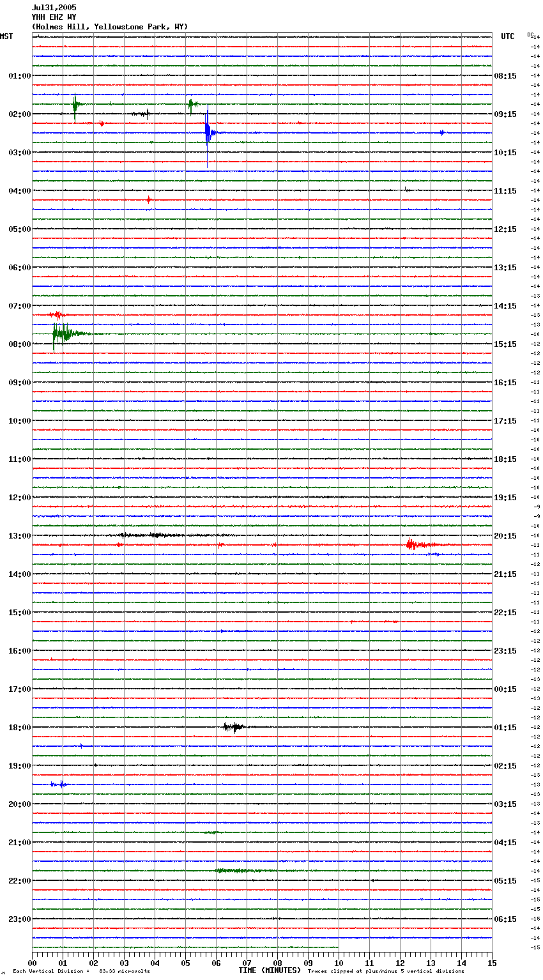Viewport: 543px width, 980px height.
Task: Click the bottom axis minute tick label 15
Action: 492,963
